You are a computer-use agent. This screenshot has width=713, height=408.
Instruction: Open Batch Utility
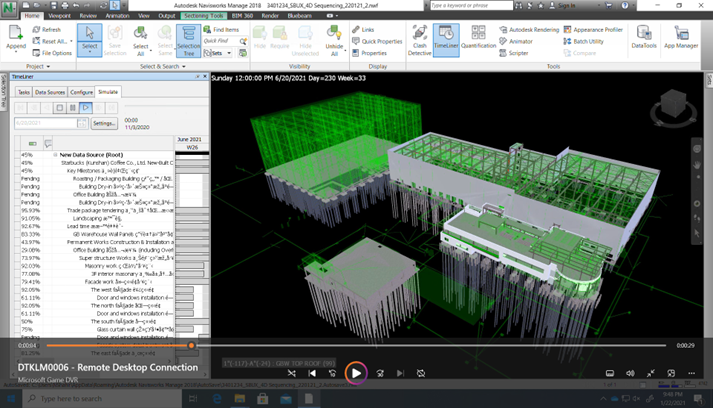click(x=584, y=41)
